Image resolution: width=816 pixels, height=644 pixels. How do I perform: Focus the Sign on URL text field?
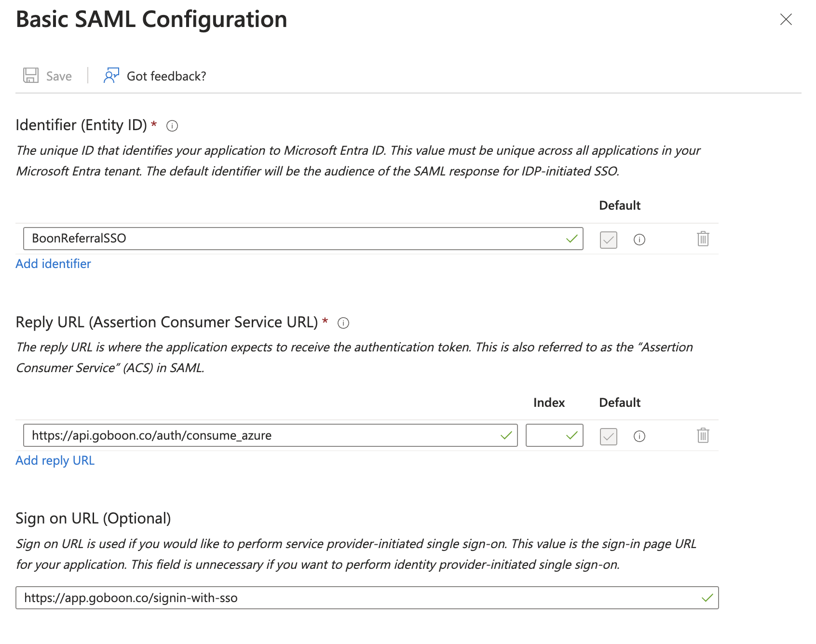point(357,598)
